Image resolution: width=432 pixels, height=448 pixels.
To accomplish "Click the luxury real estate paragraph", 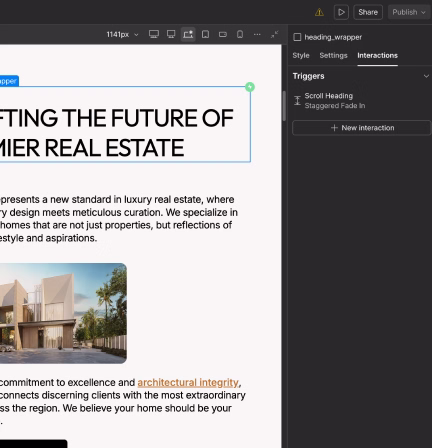I will point(118,219).
